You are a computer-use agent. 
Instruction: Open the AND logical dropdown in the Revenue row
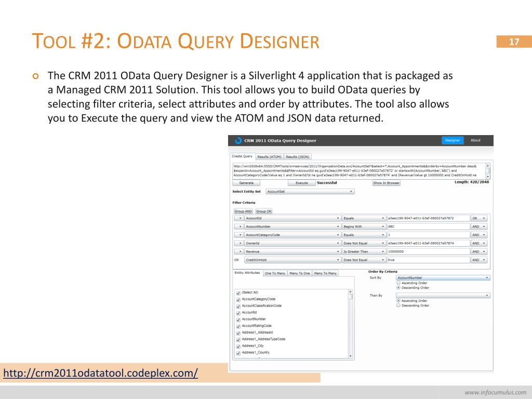click(x=478, y=252)
